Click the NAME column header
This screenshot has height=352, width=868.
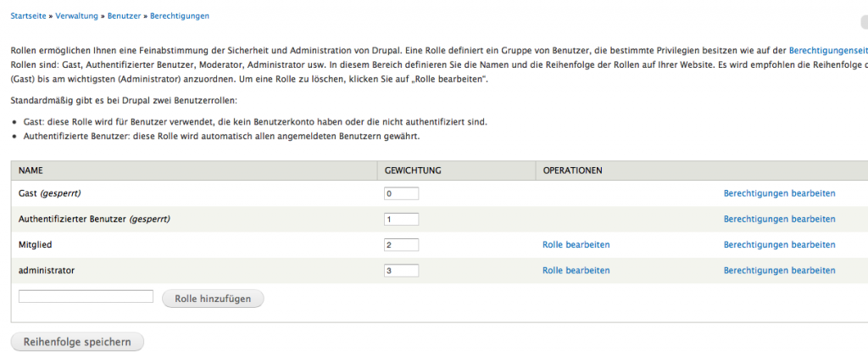point(31,170)
